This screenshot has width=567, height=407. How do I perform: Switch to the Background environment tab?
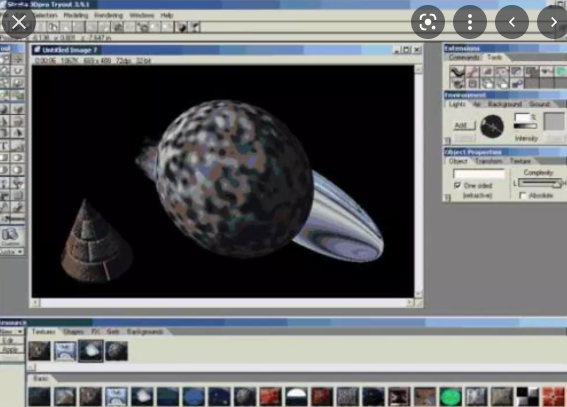pos(504,104)
